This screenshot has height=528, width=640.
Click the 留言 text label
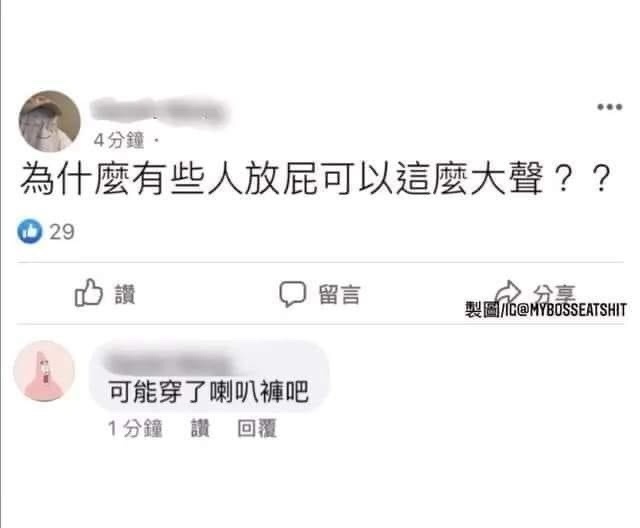tap(339, 294)
